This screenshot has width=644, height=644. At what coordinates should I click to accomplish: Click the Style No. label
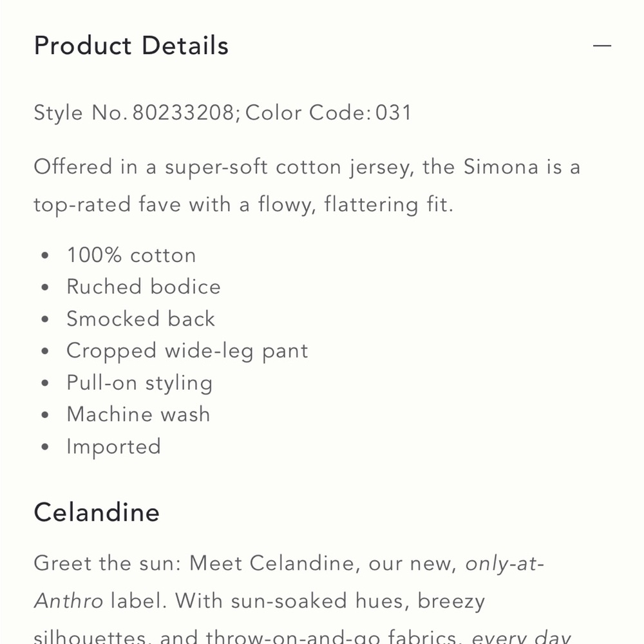point(79,113)
